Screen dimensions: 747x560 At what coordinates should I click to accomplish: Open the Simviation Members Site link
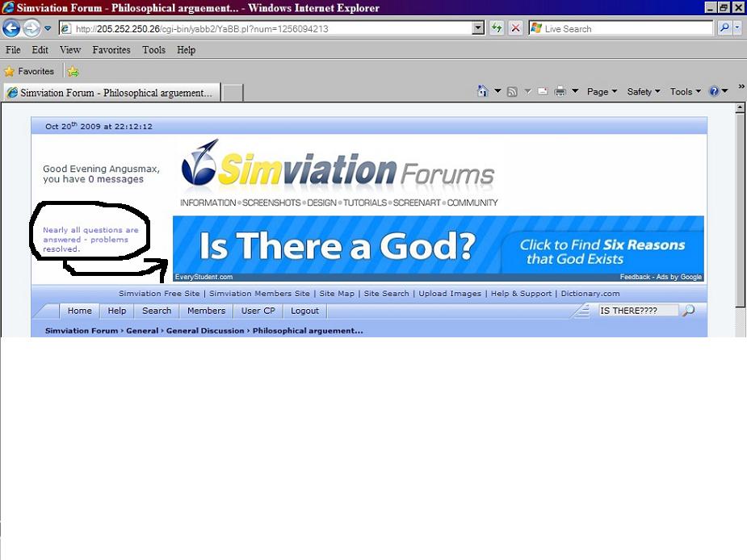click(x=260, y=294)
